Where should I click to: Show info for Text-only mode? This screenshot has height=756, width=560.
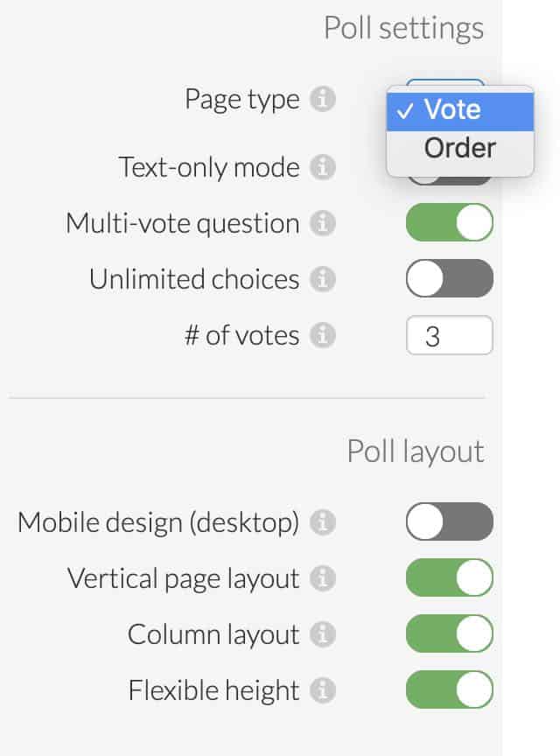click(323, 167)
